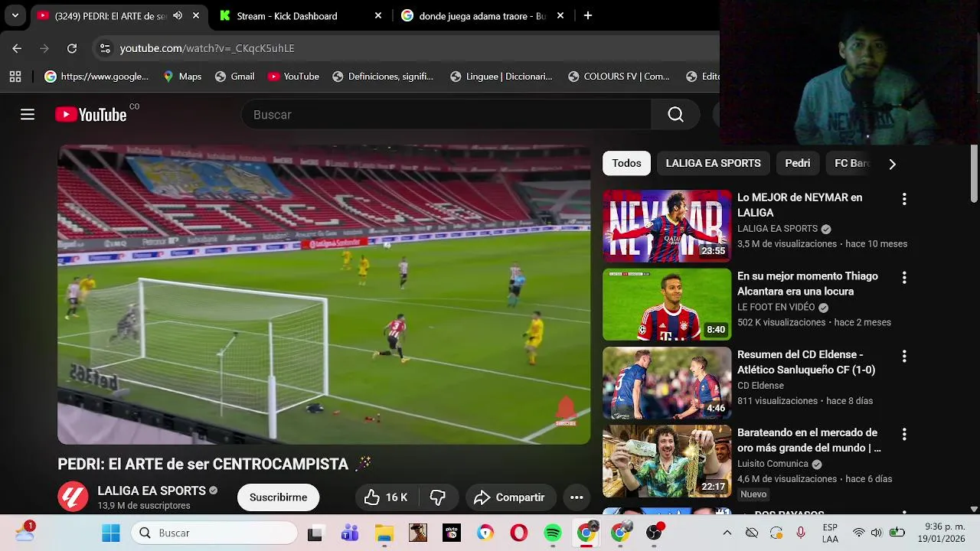Click the Luisito Comunica channel name
The width and height of the screenshot is (980, 551).
(x=773, y=464)
